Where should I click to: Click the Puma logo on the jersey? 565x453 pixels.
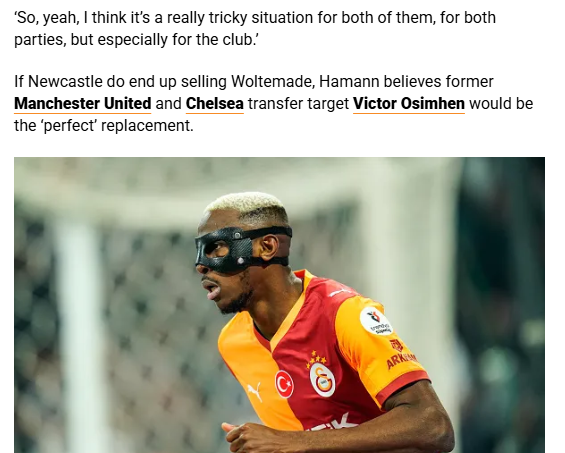(x=255, y=392)
